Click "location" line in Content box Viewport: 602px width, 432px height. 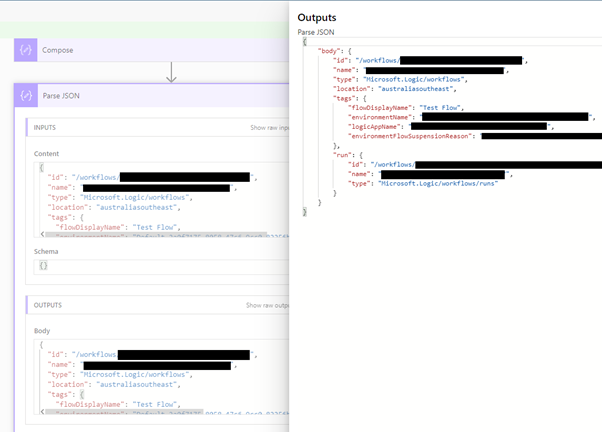pos(114,207)
